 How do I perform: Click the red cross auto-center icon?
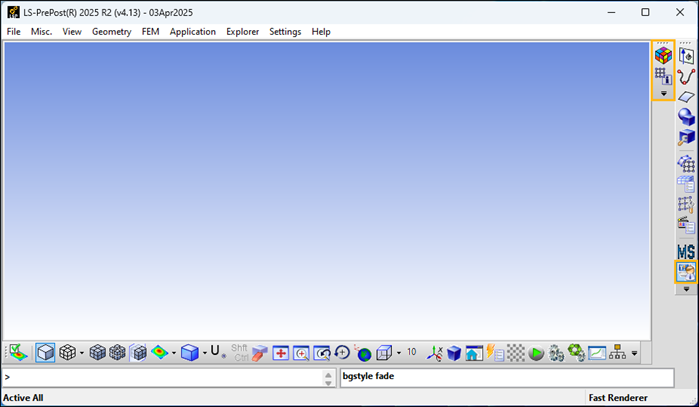(x=280, y=353)
